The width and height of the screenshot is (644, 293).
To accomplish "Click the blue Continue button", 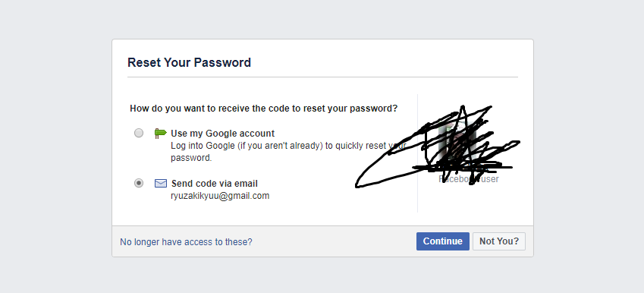I will [443, 241].
